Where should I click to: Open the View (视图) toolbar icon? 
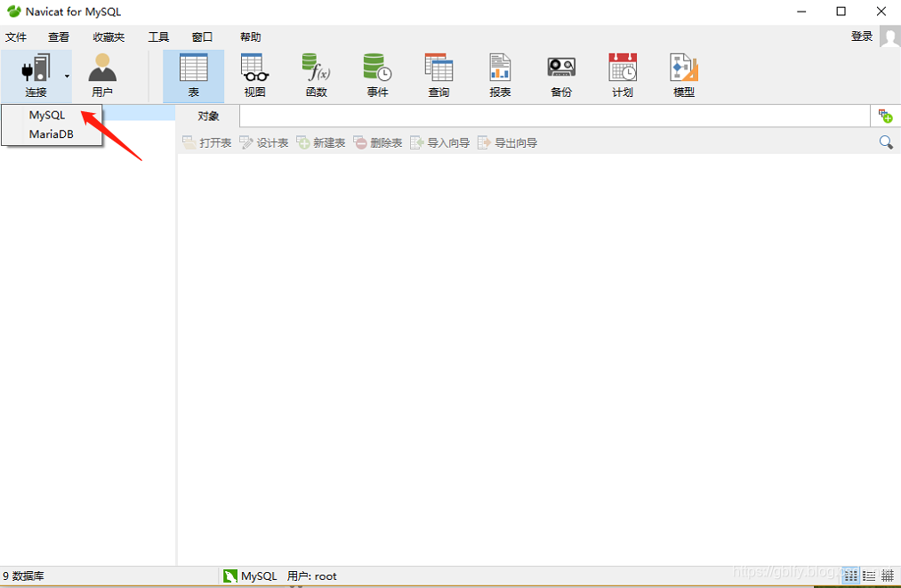coord(254,76)
